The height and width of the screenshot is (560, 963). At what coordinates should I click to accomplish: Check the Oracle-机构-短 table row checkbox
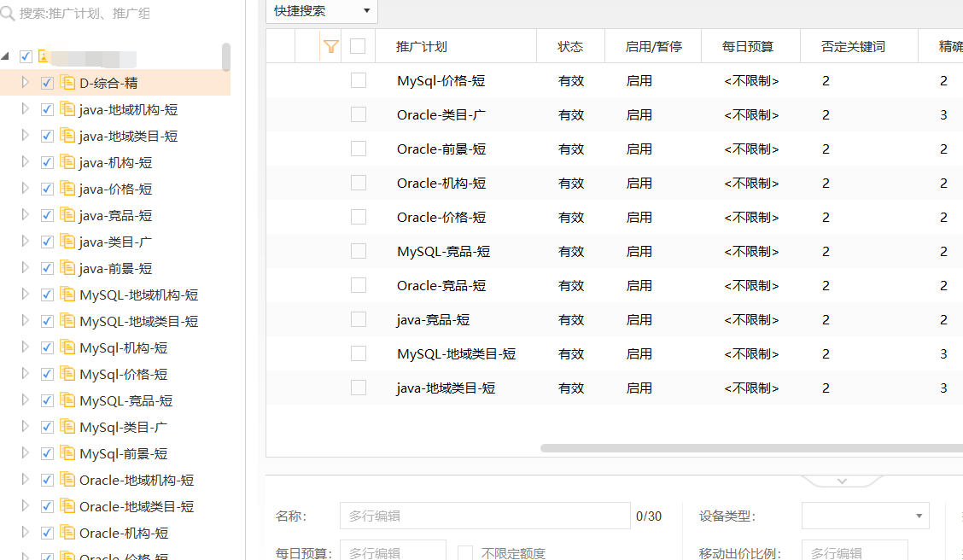click(x=359, y=183)
